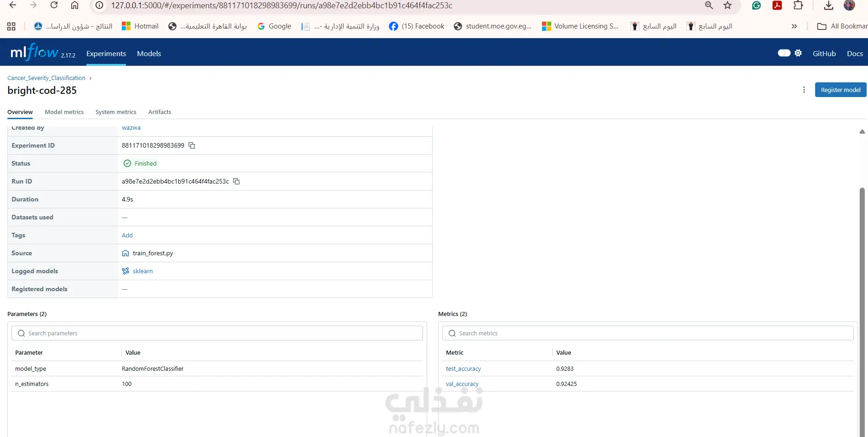Open browser extensions puzzle icon
Screen dimensions: 868x437
coord(798,6)
